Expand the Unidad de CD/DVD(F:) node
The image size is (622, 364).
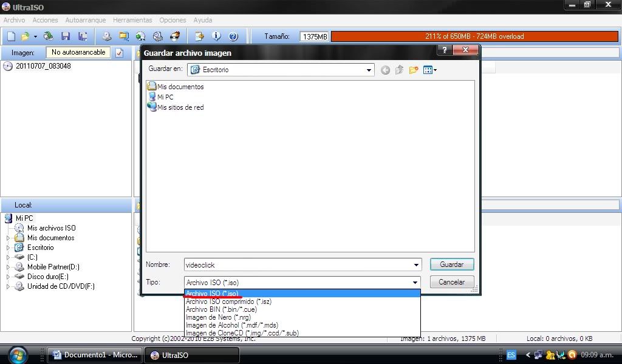tap(8, 286)
